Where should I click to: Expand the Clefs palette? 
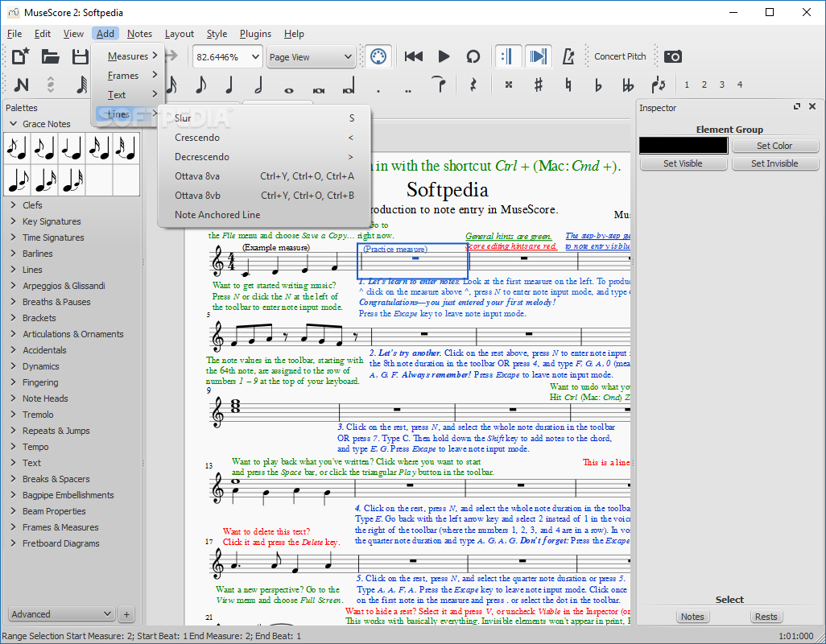13,204
